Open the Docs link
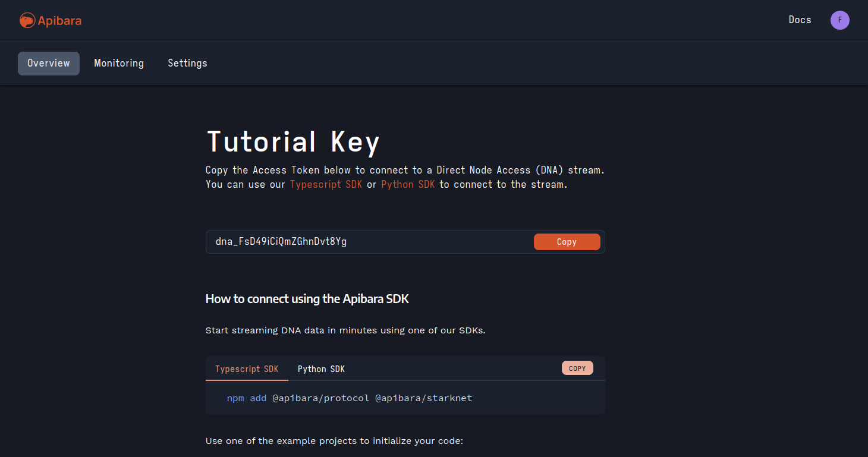 pos(800,20)
